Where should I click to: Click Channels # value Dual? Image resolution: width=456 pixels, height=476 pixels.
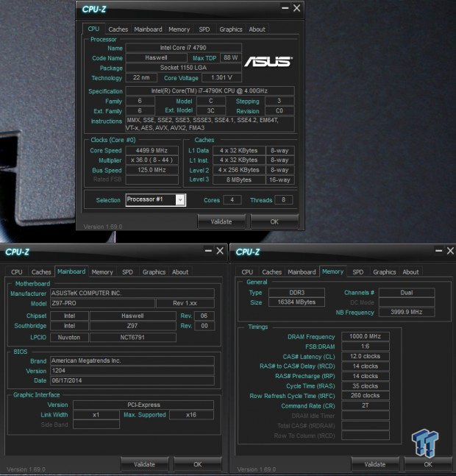click(407, 293)
